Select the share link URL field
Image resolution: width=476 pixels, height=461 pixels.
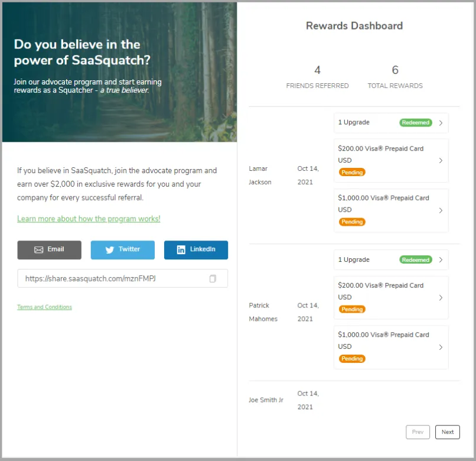point(123,278)
